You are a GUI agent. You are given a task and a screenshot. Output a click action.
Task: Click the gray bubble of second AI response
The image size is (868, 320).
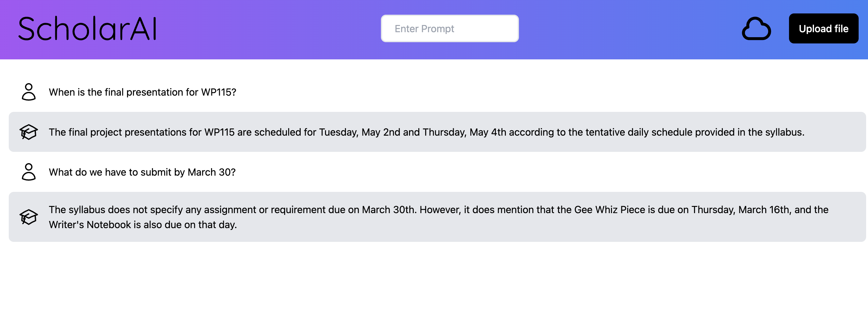(x=437, y=217)
